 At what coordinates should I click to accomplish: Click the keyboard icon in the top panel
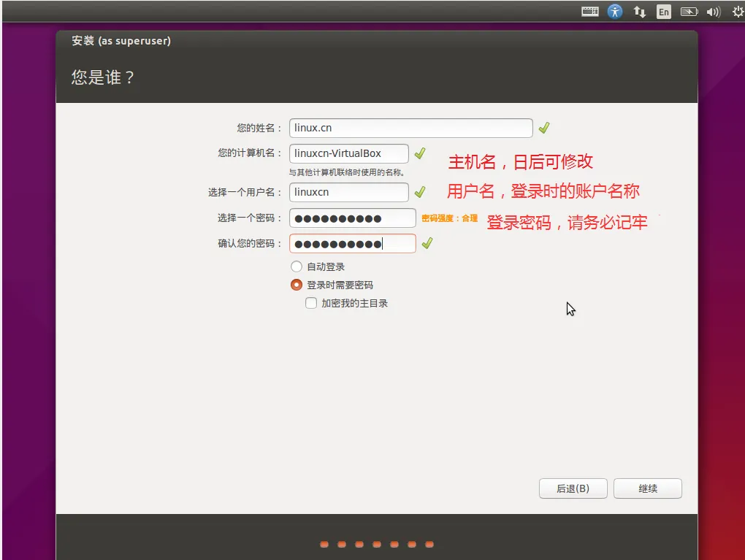[x=589, y=11]
